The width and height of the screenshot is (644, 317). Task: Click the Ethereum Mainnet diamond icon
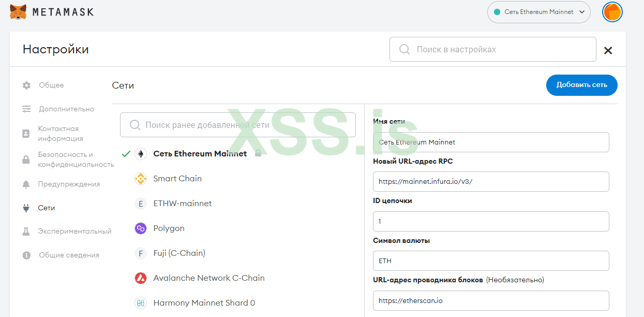click(x=141, y=154)
